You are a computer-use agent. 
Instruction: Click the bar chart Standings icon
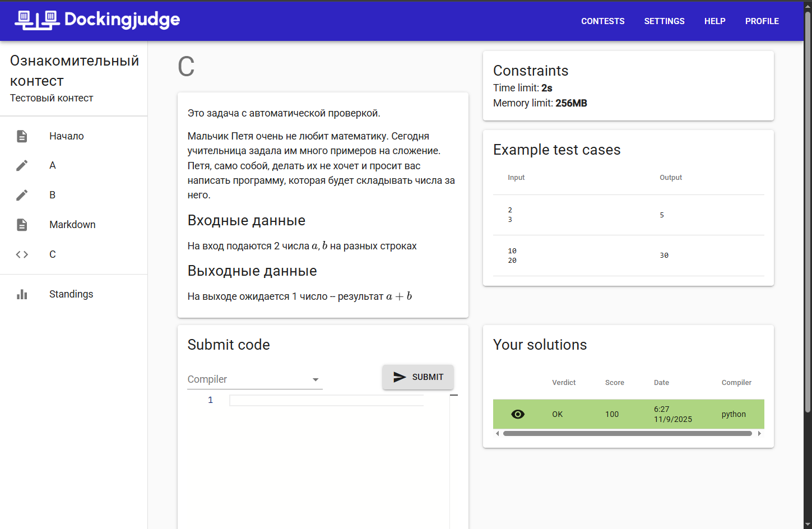coord(22,294)
